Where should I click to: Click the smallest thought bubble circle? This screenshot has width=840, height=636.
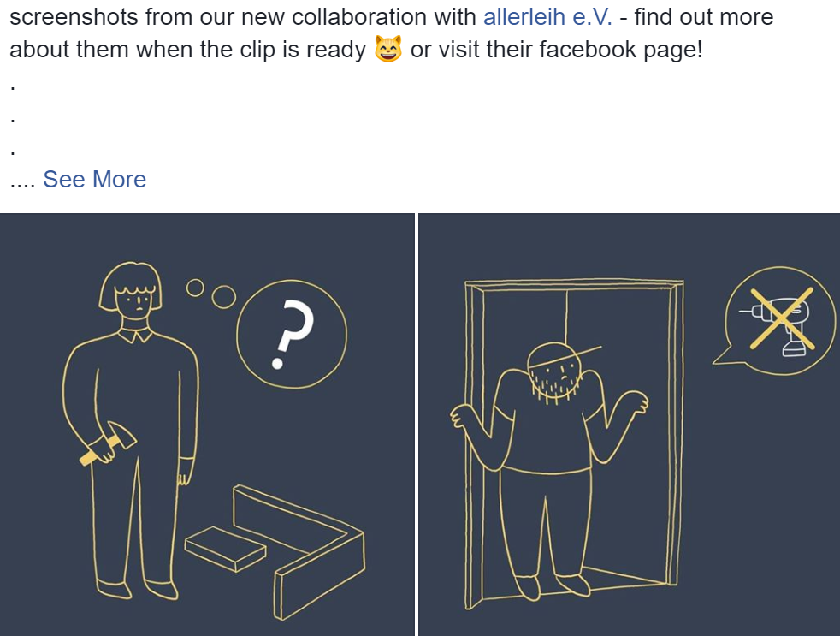pyautogui.click(x=195, y=288)
